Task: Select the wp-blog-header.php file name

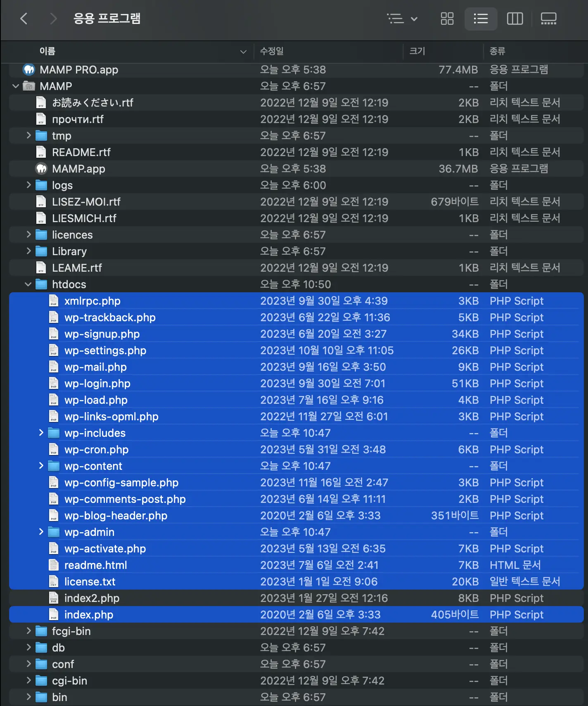Action: 116,516
